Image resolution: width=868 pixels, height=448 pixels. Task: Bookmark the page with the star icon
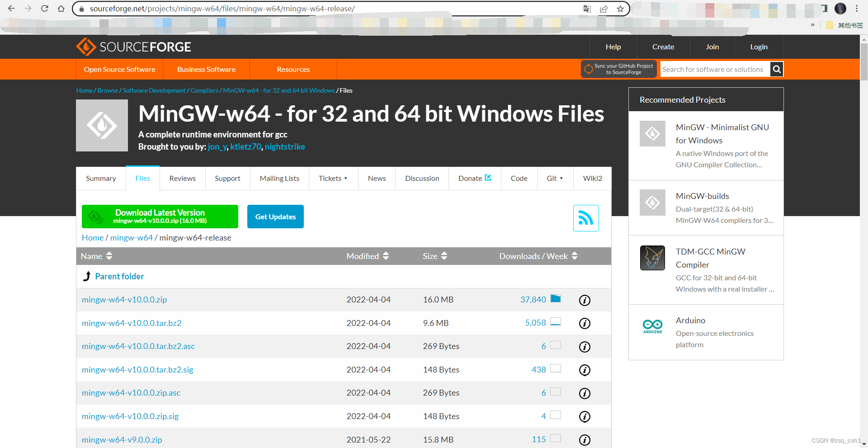coord(620,9)
